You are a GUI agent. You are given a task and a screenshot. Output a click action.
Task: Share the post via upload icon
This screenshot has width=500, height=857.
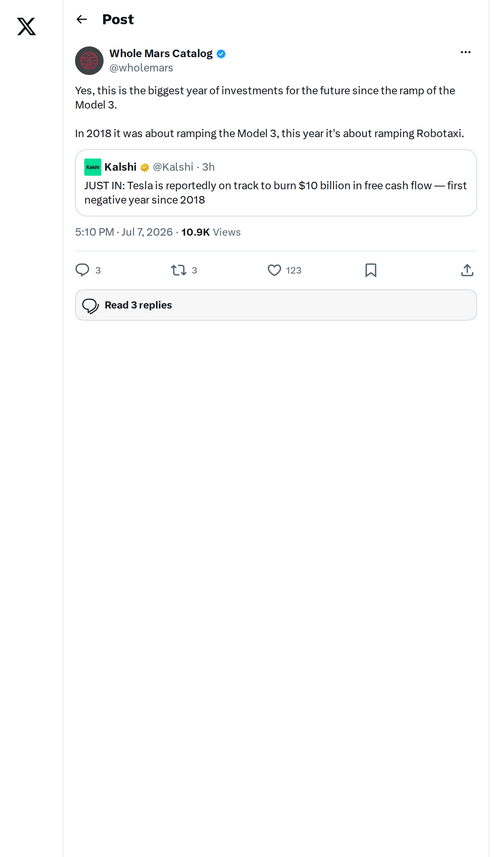tap(467, 270)
